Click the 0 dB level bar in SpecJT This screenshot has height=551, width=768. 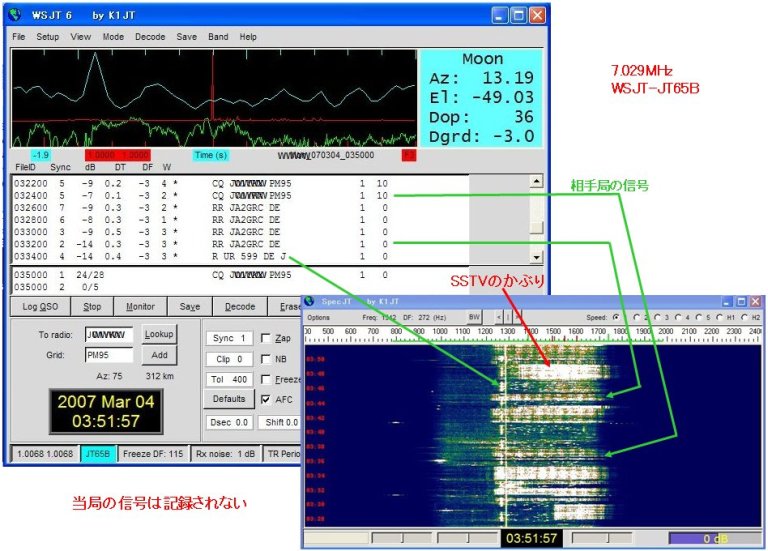click(x=714, y=538)
